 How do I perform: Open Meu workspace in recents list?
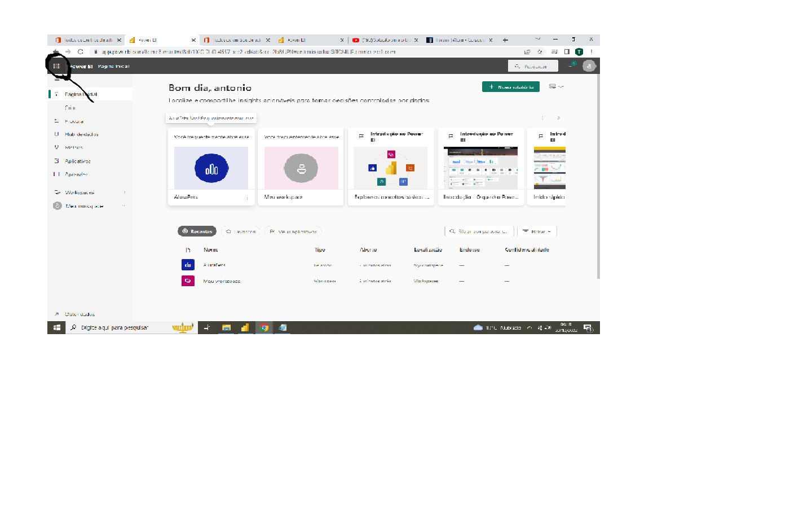coord(222,281)
